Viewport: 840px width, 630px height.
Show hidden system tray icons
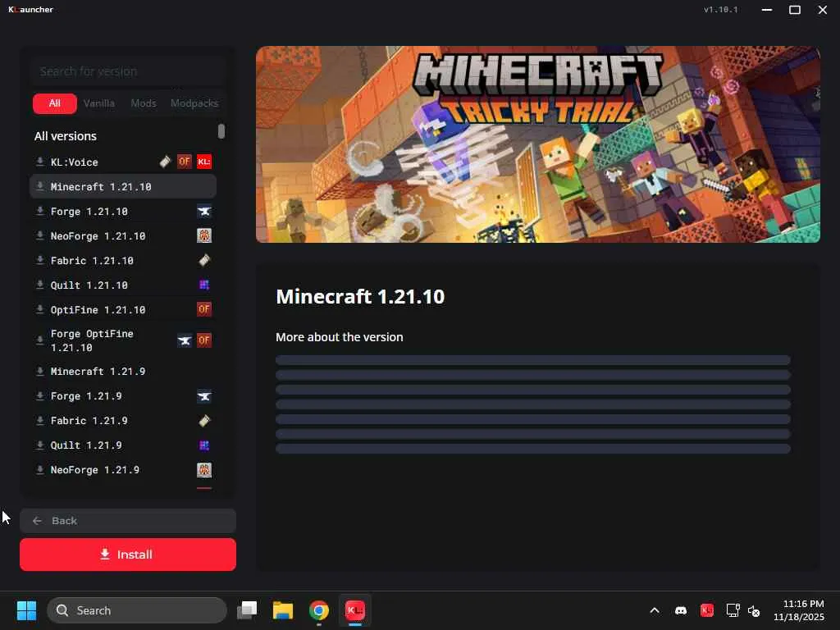pyautogui.click(x=655, y=610)
